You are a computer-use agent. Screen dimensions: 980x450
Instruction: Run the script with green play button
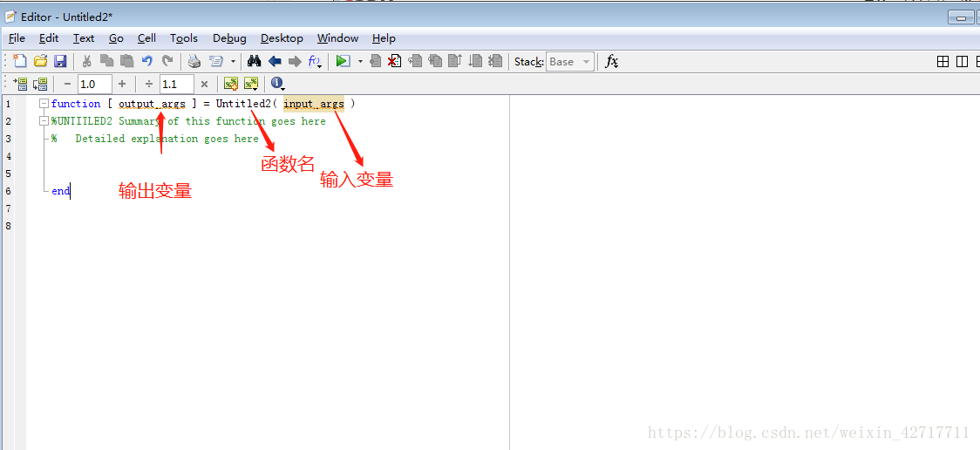pyautogui.click(x=343, y=61)
